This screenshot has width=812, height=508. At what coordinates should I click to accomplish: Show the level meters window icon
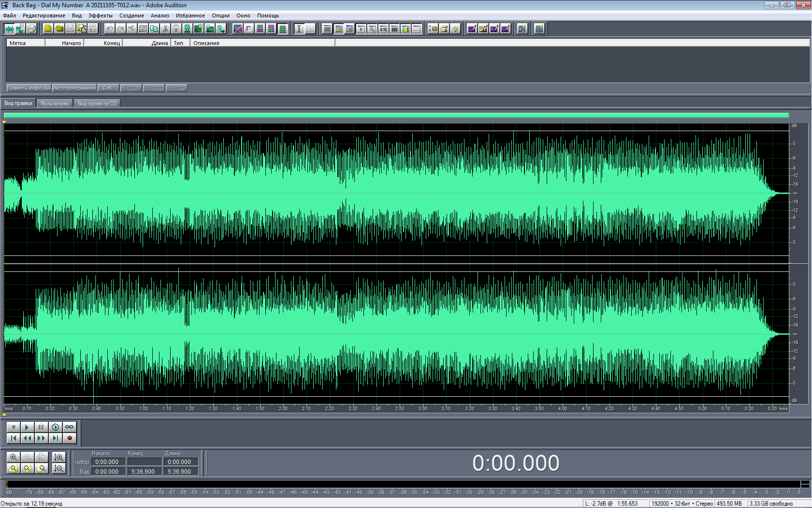click(406, 29)
